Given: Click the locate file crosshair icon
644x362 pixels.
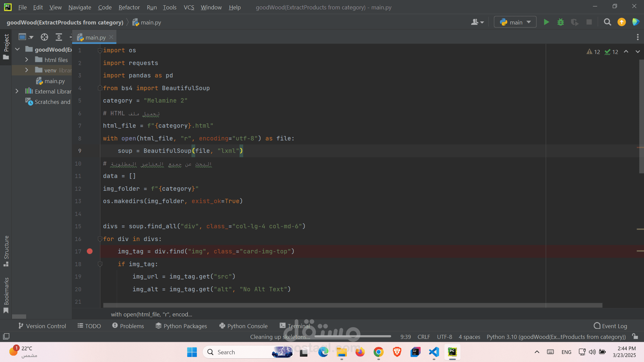Looking at the screenshot, I should [44, 37].
